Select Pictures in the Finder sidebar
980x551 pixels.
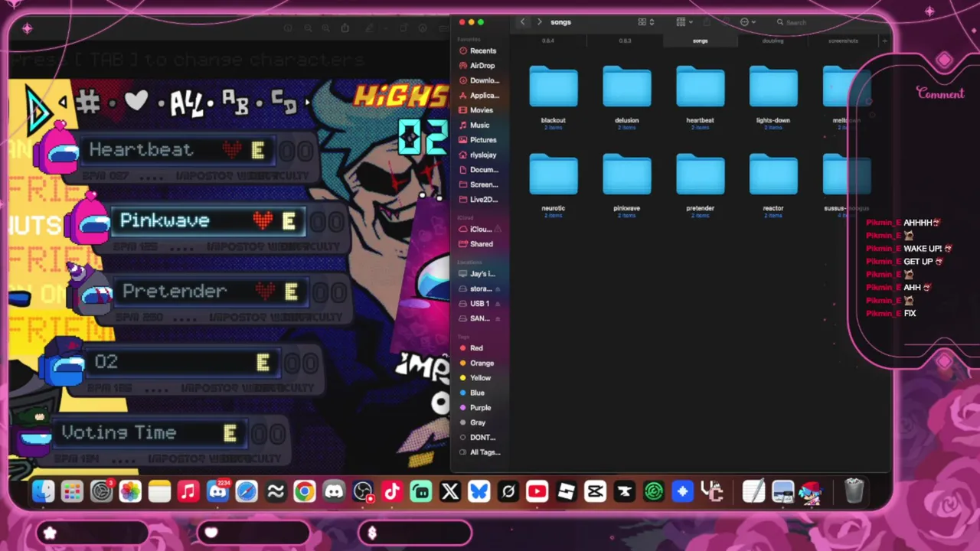pos(477,140)
